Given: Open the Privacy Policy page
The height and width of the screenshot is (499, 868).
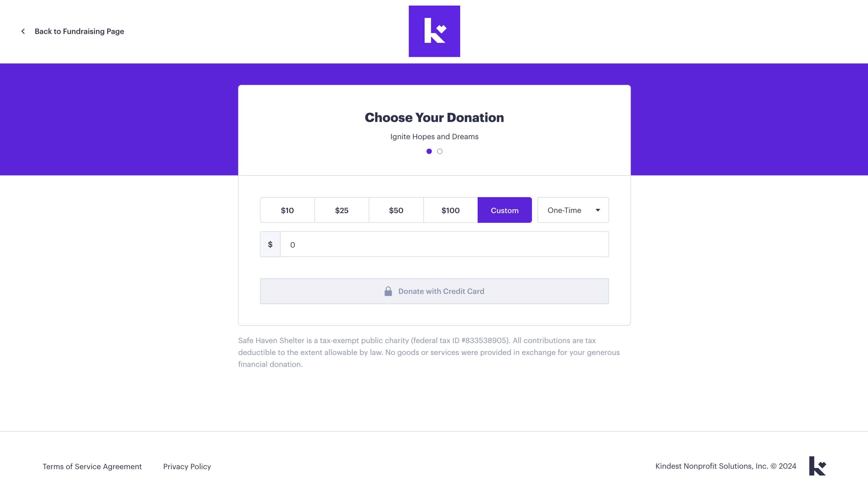Looking at the screenshot, I should click(187, 466).
